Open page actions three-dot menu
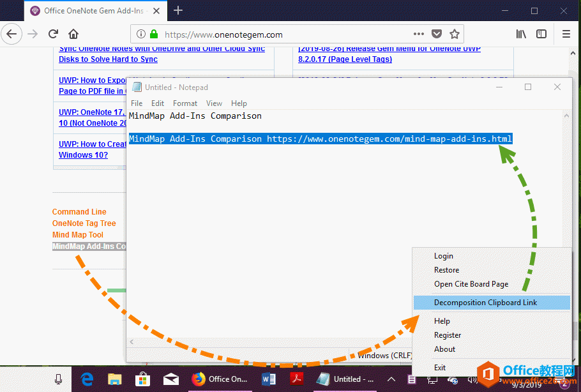 point(419,34)
